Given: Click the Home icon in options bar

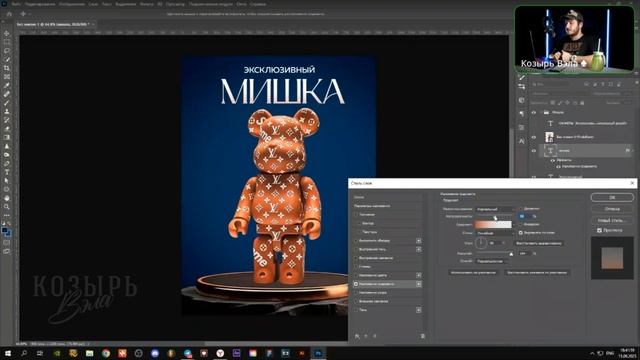Looking at the screenshot, I should point(9,14).
